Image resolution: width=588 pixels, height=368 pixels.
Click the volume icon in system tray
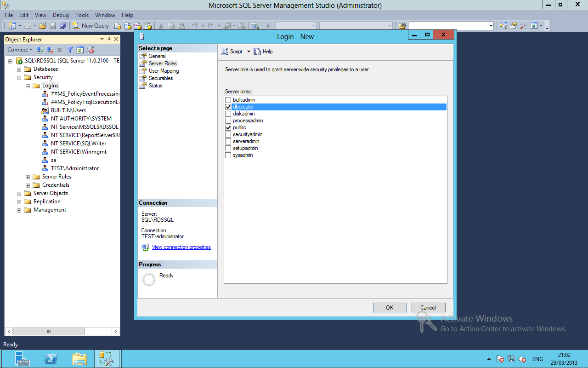click(x=522, y=359)
